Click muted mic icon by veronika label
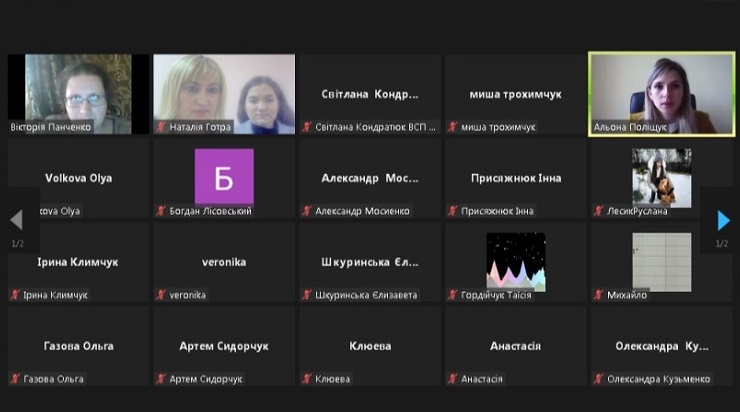This screenshot has width=740, height=412. (161, 295)
